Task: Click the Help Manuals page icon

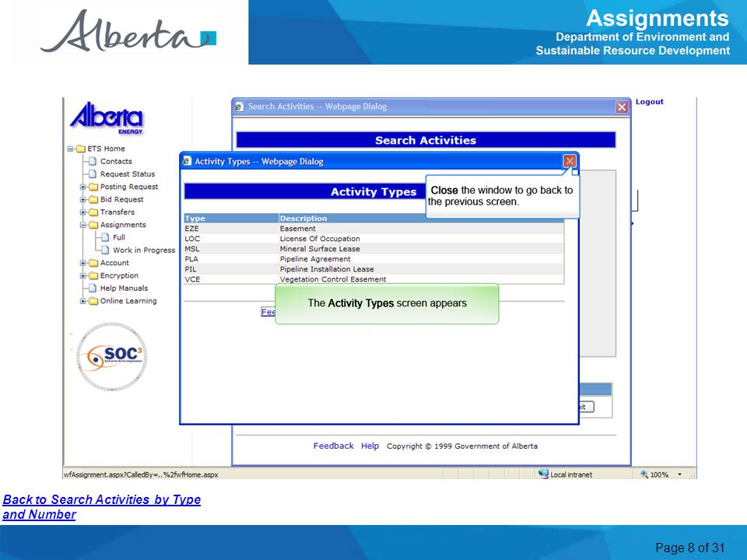Action: coord(93,288)
